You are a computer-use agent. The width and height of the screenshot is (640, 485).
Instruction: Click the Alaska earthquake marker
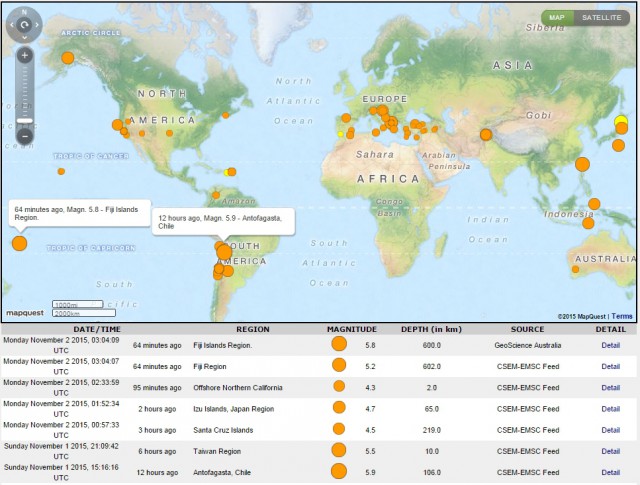click(x=68, y=58)
